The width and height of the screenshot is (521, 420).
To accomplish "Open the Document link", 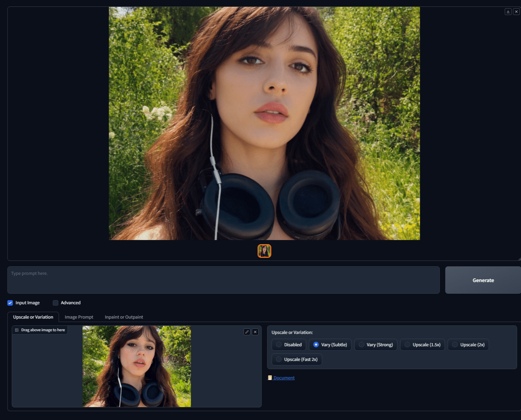I will click(x=283, y=378).
